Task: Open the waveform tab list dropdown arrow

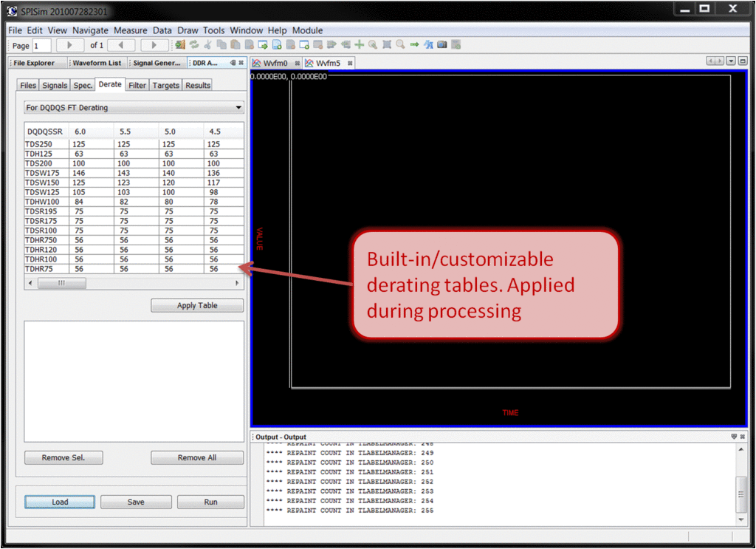Action: coord(731,61)
